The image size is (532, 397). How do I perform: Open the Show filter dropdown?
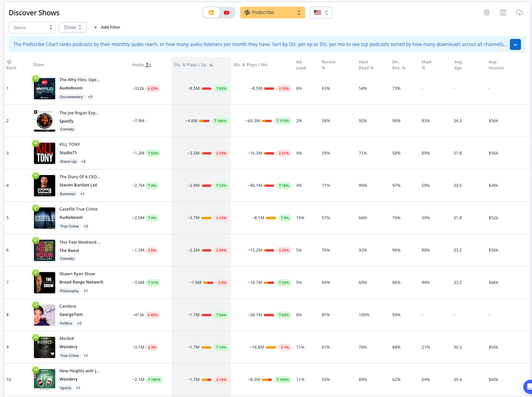click(x=72, y=28)
